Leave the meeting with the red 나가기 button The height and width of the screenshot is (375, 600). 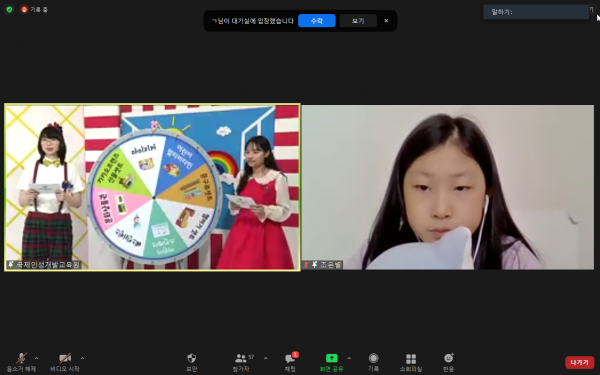click(x=580, y=362)
